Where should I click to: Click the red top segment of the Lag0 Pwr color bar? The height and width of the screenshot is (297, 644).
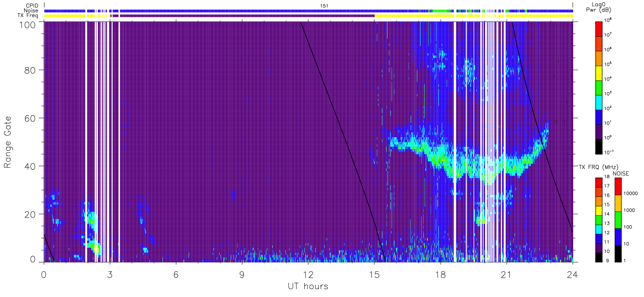(599, 28)
